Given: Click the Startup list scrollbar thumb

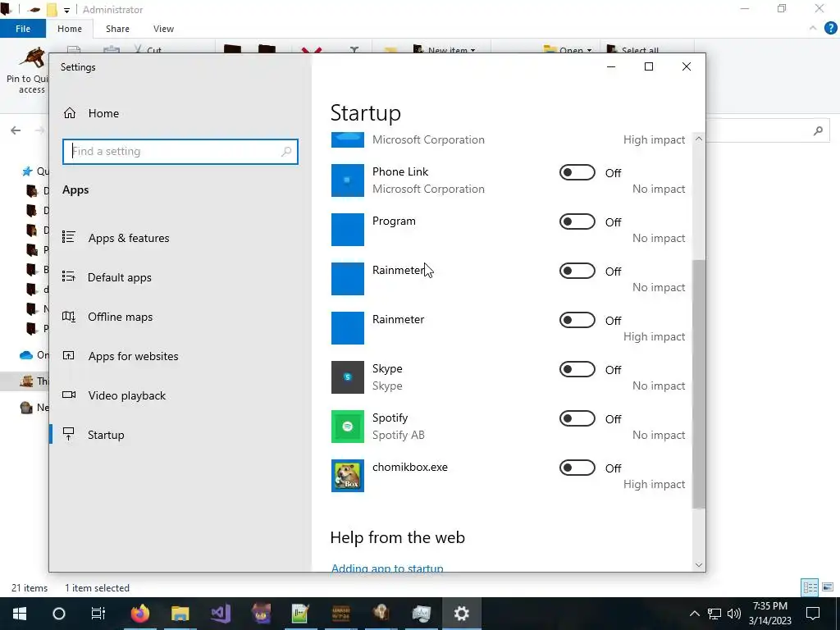Looking at the screenshot, I should (699, 384).
